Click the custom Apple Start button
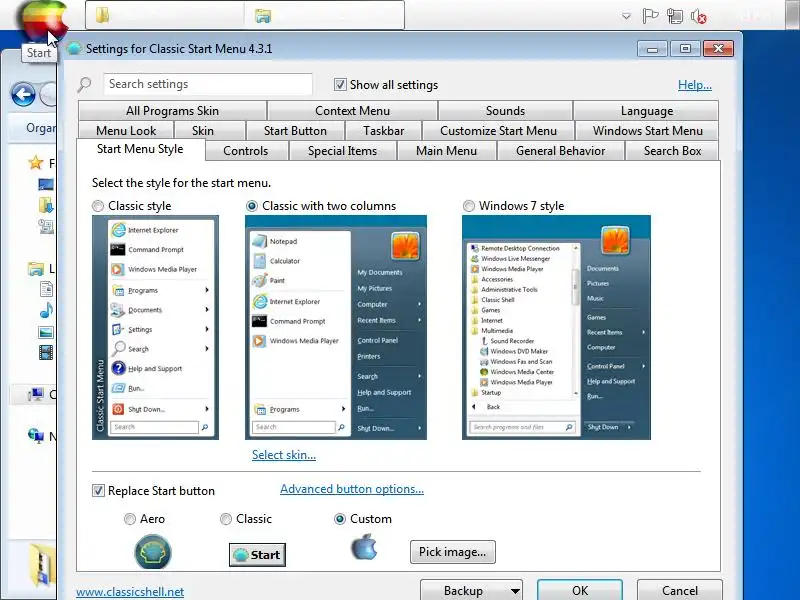The image size is (800, 600). click(x=43, y=20)
